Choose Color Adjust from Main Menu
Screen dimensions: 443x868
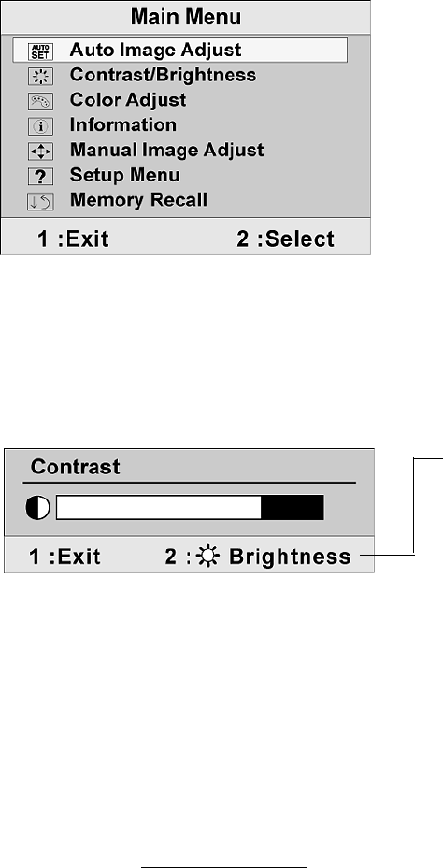click(128, 100)
